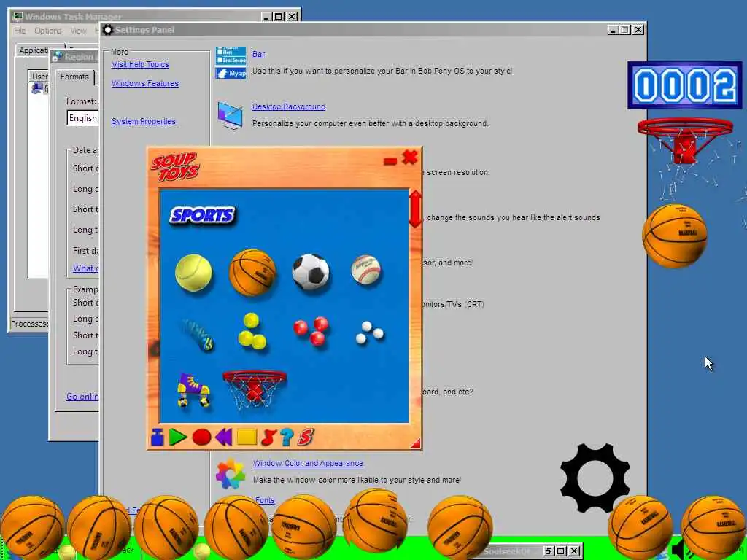
Task: Open Window Color and Appearance link
Action: tap(308, 463)
